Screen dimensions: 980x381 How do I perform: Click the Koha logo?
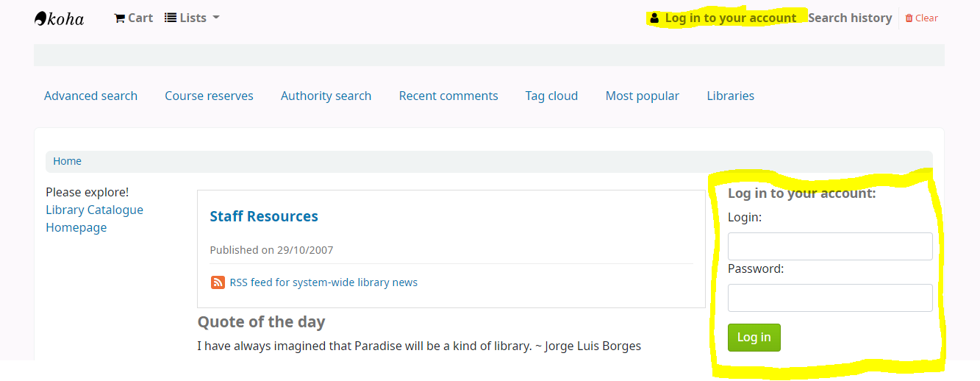point(59,18)
